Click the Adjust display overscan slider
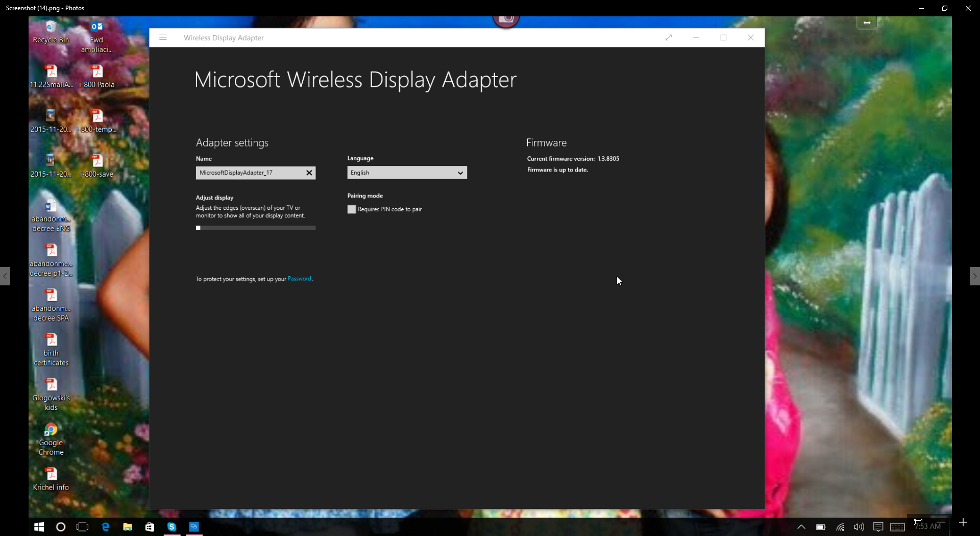 [x=255, y=228]
